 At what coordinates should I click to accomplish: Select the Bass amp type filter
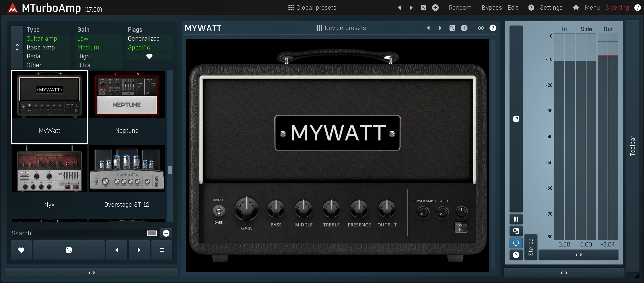click(41, 47)
